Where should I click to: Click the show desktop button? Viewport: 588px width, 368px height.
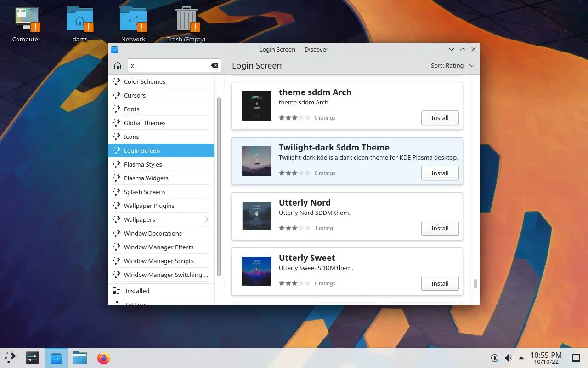[576, 358]
